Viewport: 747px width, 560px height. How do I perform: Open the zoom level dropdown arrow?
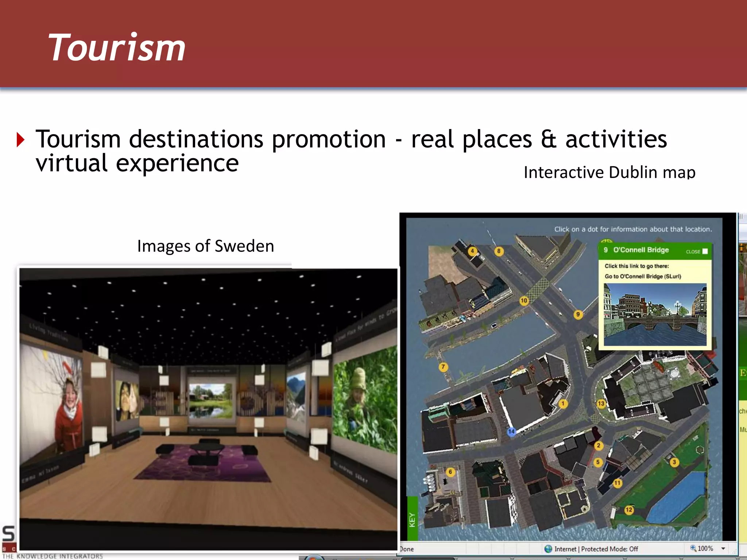[723, 548]
